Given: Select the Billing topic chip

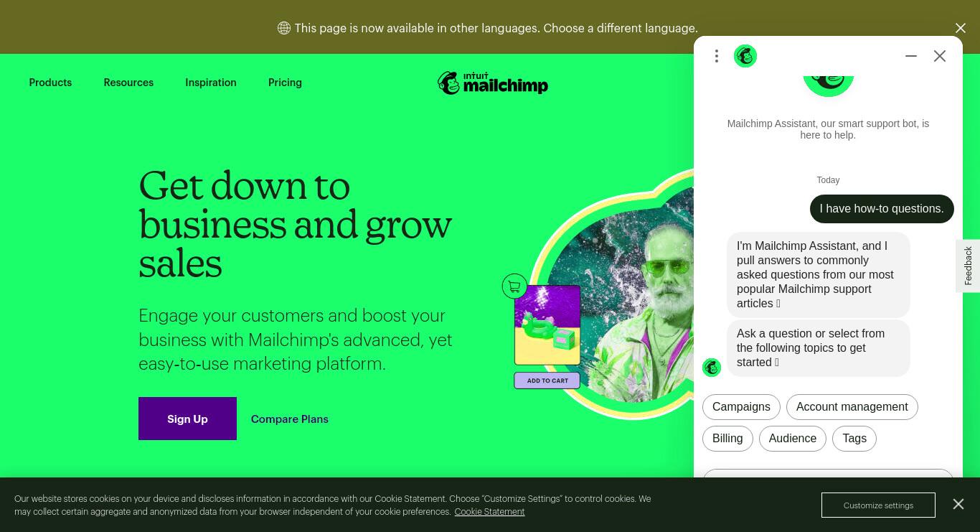Looking at the screenshot, I should click(727, 439).
